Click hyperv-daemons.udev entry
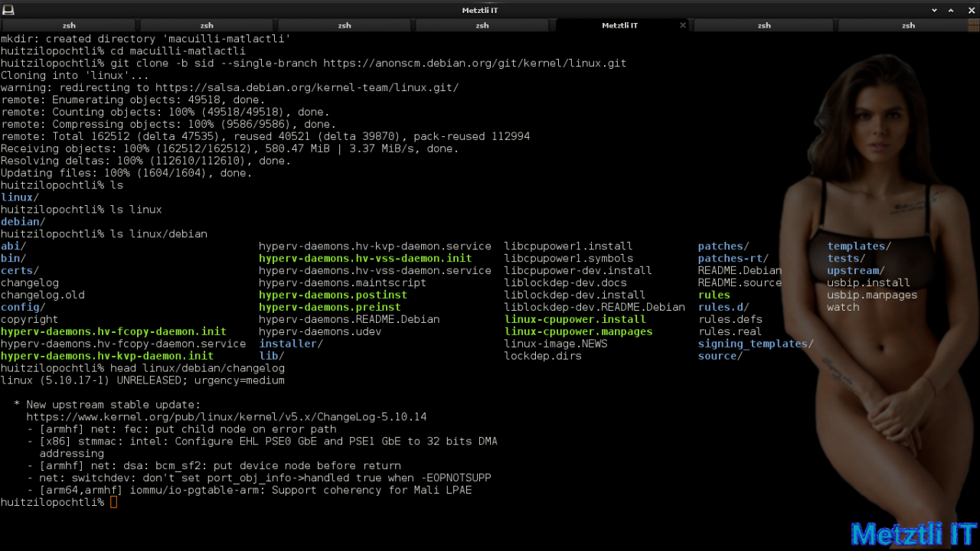 pos(320,331)
